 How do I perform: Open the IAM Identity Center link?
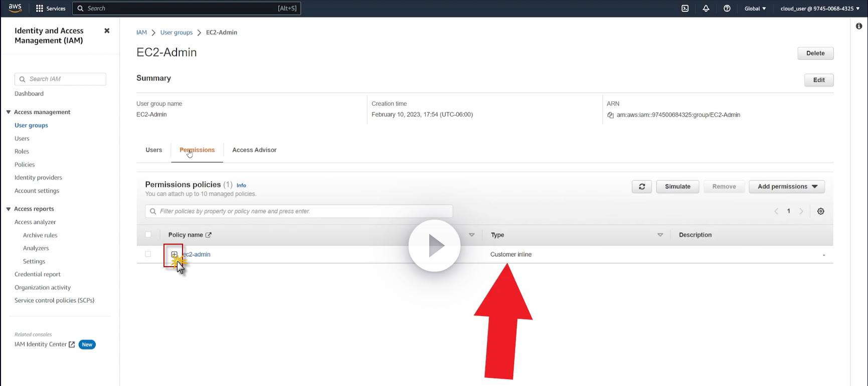45,344
